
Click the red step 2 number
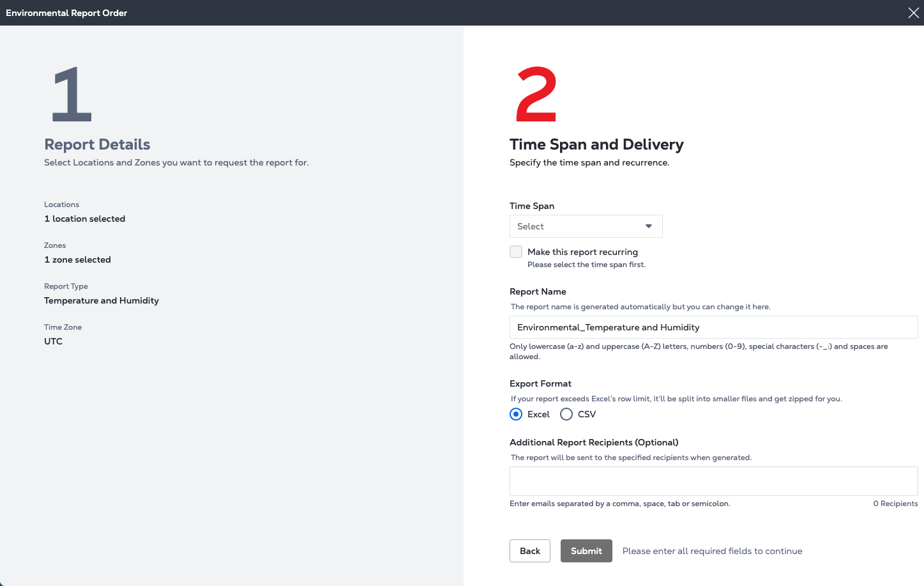536,94
